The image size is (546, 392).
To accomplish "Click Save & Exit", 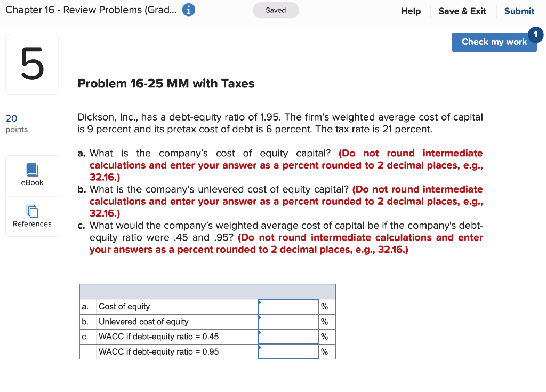I will 462,11.
